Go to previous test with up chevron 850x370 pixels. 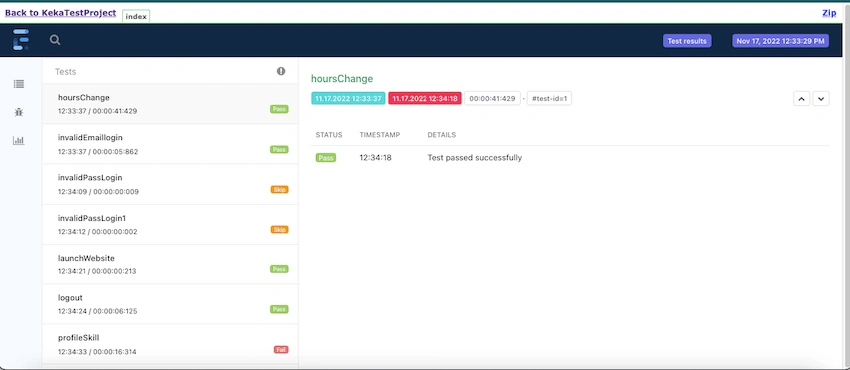[x=801, y=99]
